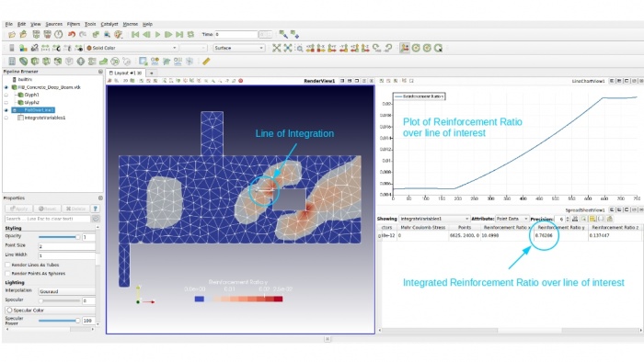
Task: Click the Undo arrow icon
Action: (72, 34)
